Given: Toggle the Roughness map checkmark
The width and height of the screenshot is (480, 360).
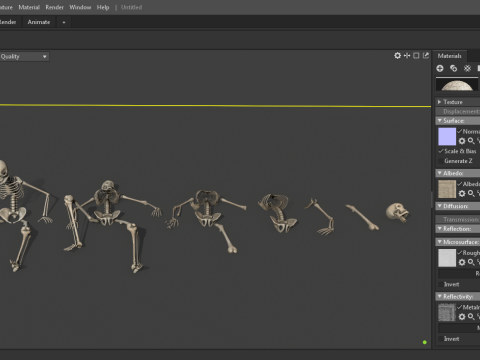Looking at the screenshot, I should point(460,253).
